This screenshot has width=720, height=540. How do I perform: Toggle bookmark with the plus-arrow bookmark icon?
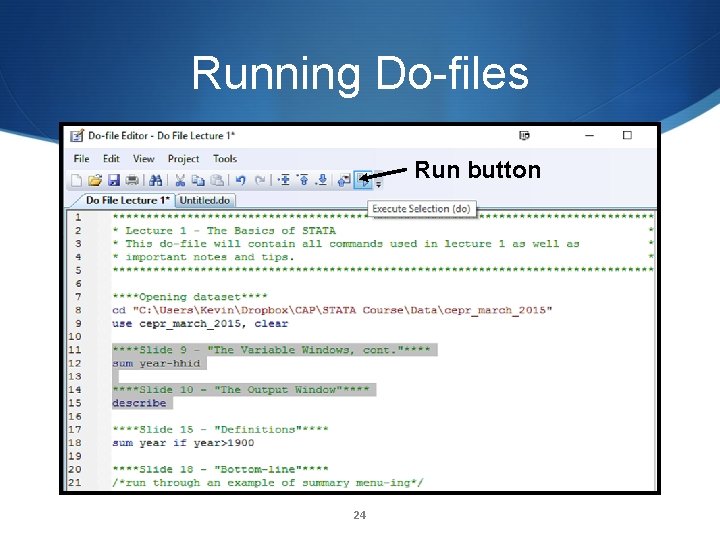tap(285, 180)
